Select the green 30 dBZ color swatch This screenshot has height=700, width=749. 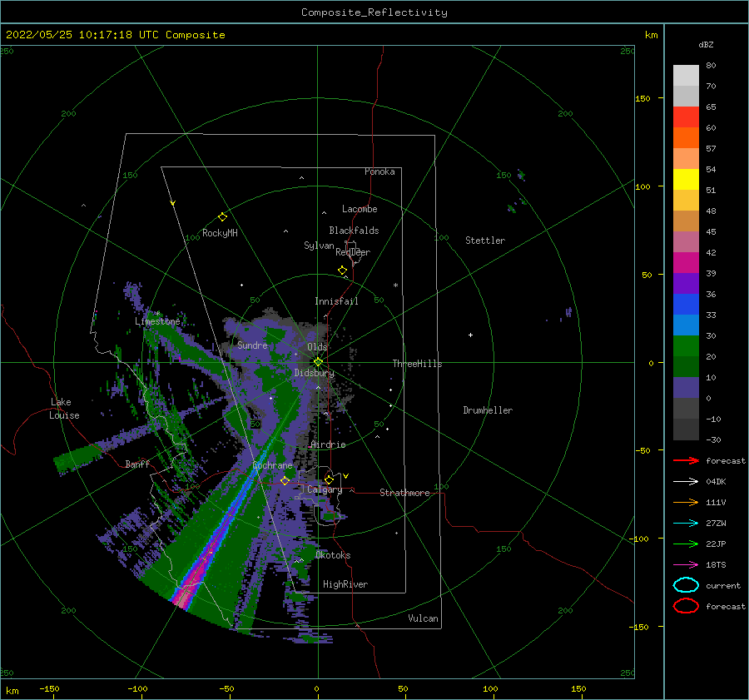[x=686, y=345]
